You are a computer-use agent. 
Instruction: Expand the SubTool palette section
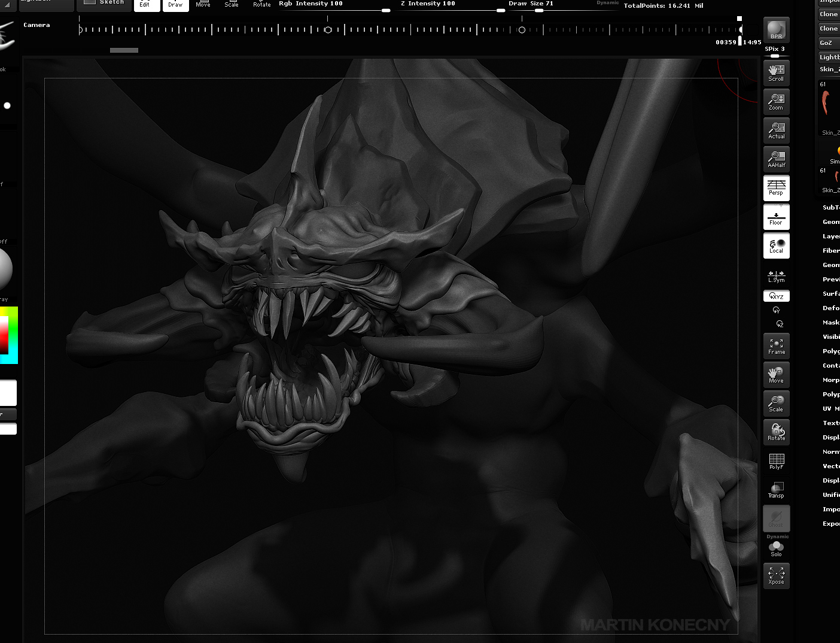tap(830, 207)
